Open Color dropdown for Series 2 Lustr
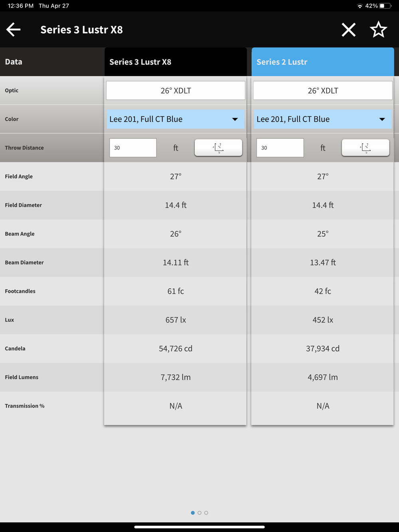The height and width of the screenshot is (532, 399). (x=323, y=119)
